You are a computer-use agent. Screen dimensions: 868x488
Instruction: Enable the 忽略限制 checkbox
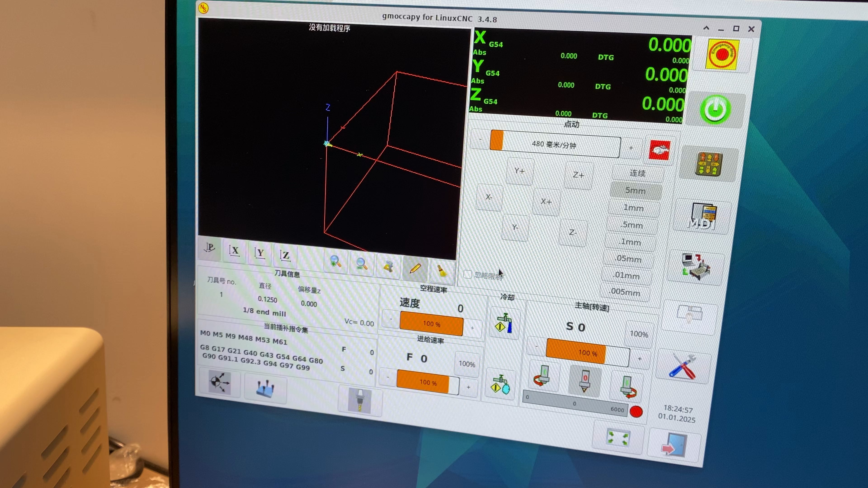pyautogui.click(x=468, y=274)
